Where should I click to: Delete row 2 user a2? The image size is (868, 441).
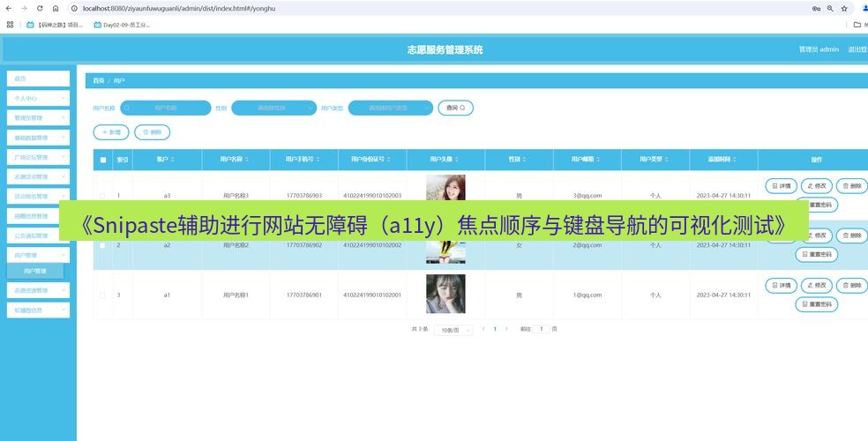852,235
